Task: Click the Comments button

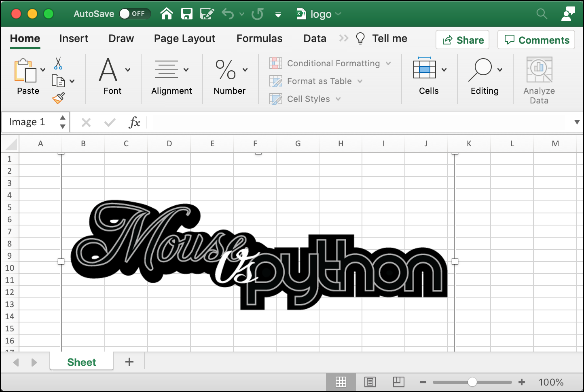Action: click(x=536, y=40)
